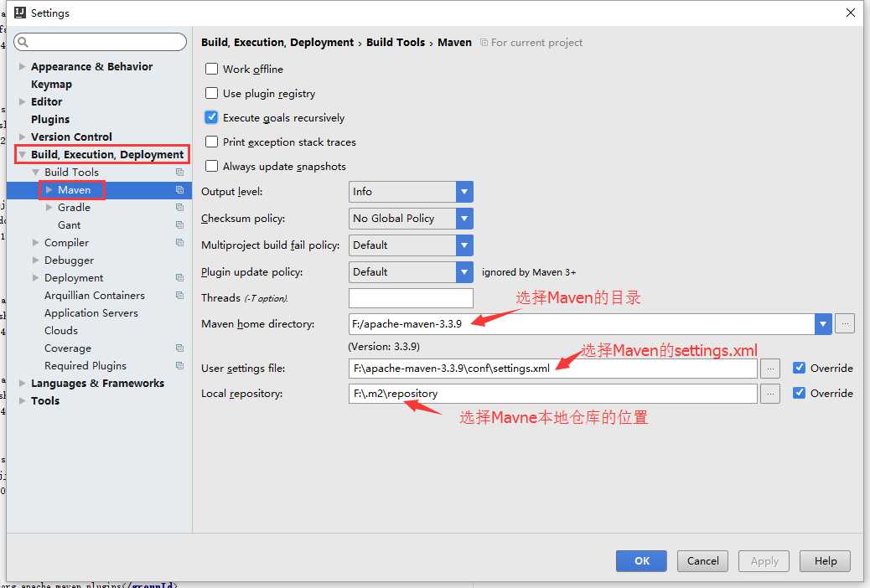Screen dimensions: 870x588
Task: Select Application Servers settings page
Action: tap(91, 313)
